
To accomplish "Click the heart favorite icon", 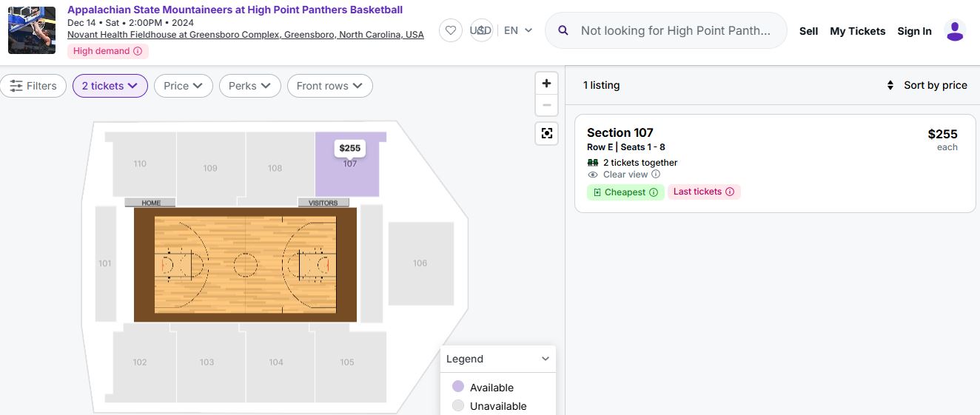I will (451, 30).
